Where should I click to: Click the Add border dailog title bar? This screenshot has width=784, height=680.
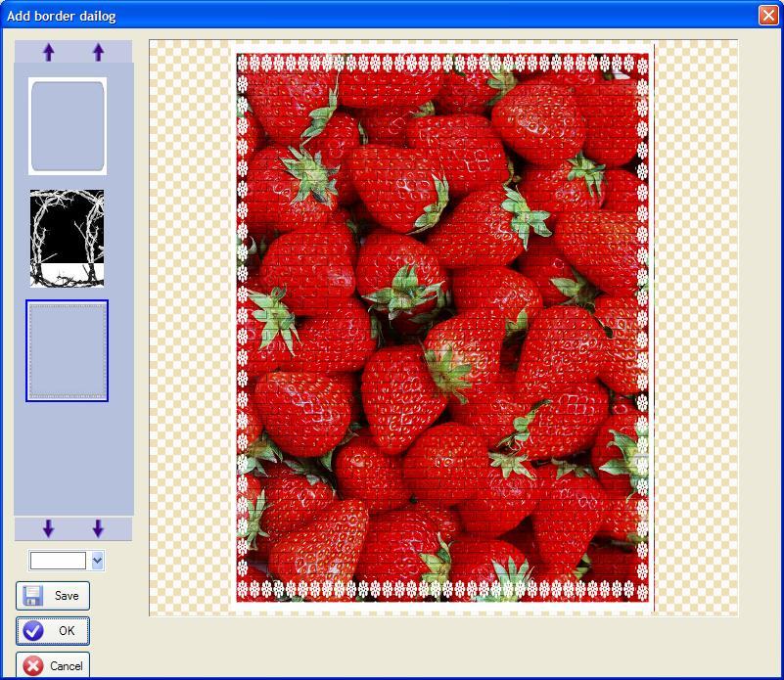point(294,16)
